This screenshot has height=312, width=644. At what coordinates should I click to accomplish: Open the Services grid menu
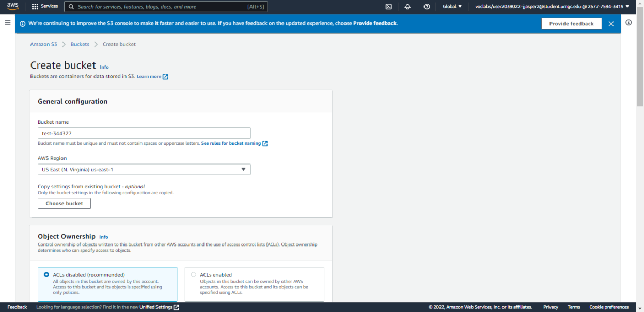(x=44, y=7)
